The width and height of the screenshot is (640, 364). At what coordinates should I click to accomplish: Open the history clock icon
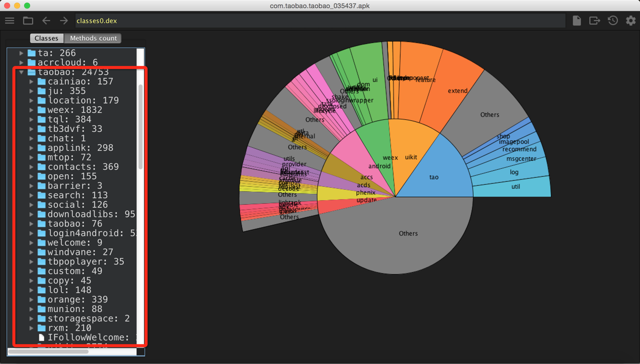[612, 20]
